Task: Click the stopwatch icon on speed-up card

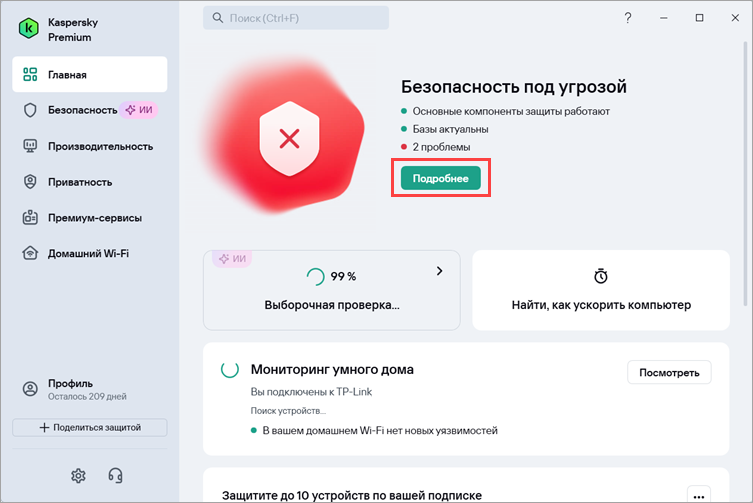Action: click(x=601, y=276)
